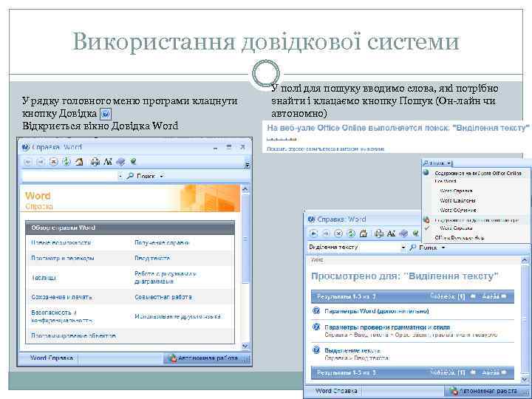
Task: Click help icon beside 'Параметры Word' result
Action: (316, 311)
